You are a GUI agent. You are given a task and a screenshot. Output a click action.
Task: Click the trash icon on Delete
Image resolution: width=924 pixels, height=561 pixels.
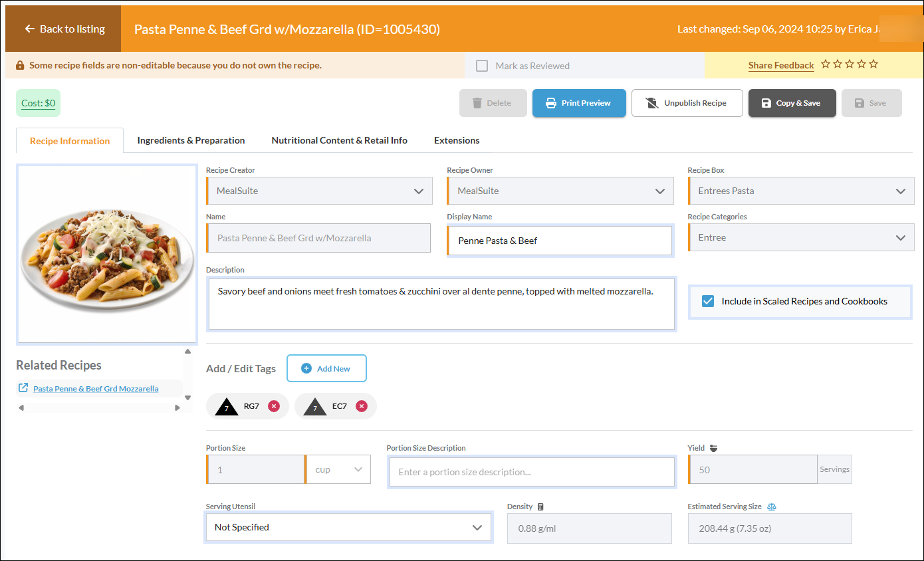coord(477,103)
